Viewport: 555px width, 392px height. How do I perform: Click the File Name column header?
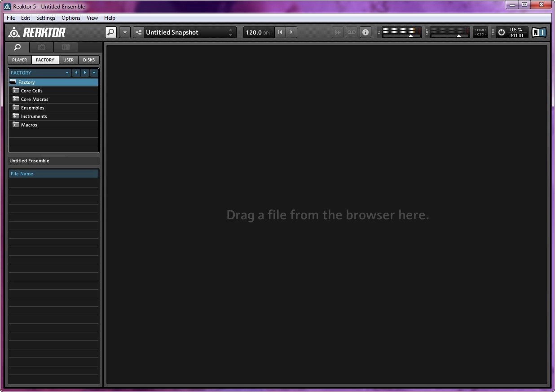(x=54, y=174)
